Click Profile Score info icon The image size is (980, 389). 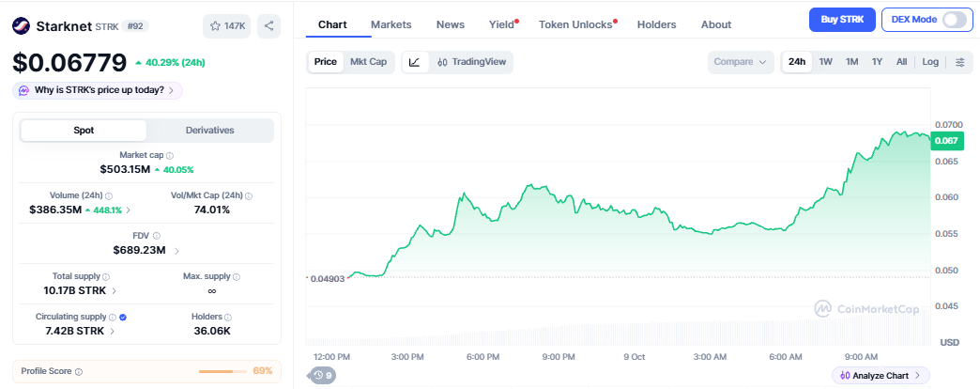click(79, 371)
